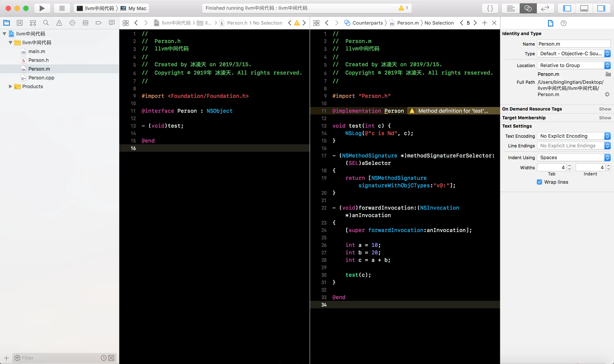Open the Find navigator search icon
The width and height of the screenshot is (614, 364).
(x=46, y=23)
